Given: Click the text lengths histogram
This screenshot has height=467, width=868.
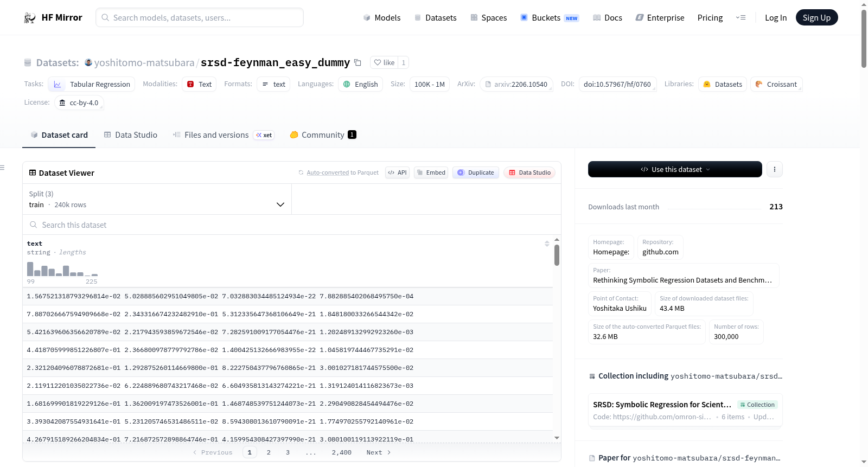Looking at the screenshot, I should 62,269.
